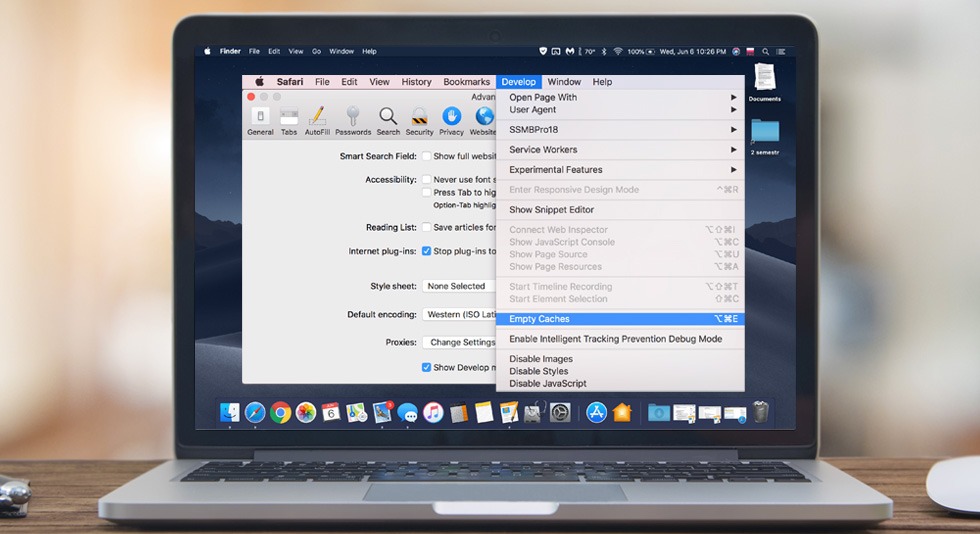Uncheck Stop plug-ins to save power
Image resolution: width=980 pixels, height=534 pixels.
(x=426, y=251)
